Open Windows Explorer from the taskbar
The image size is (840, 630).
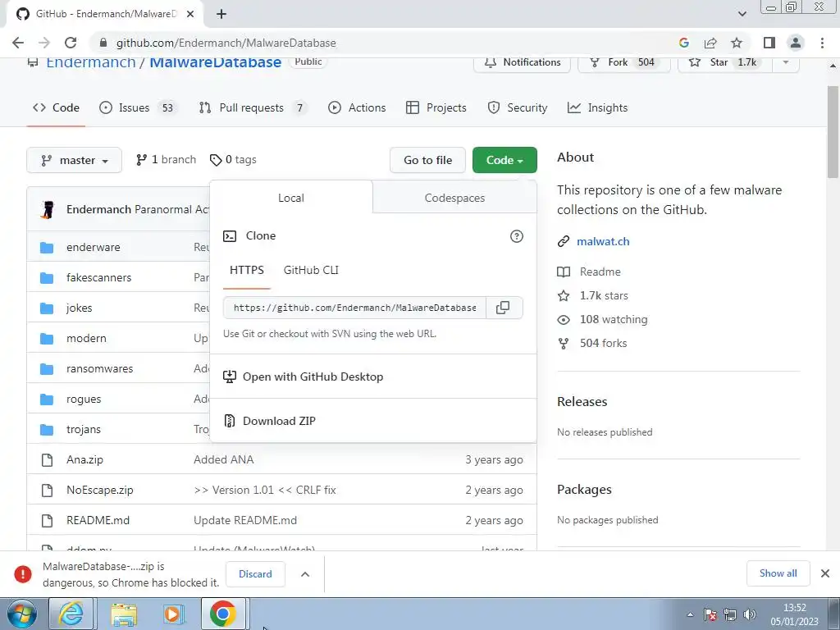[x=123, y=614]
